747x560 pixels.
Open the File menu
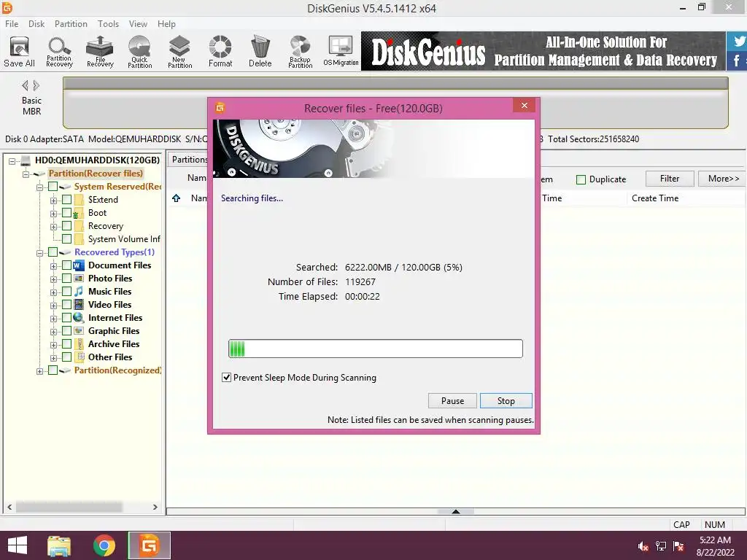coord(12,24)
